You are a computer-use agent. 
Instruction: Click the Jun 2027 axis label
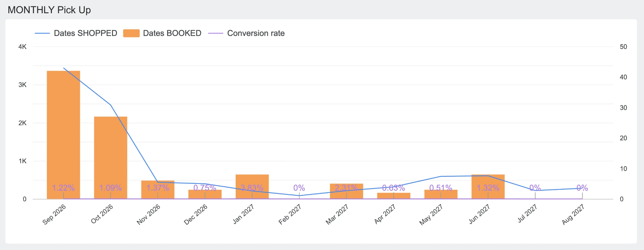[x=479, y=214]
